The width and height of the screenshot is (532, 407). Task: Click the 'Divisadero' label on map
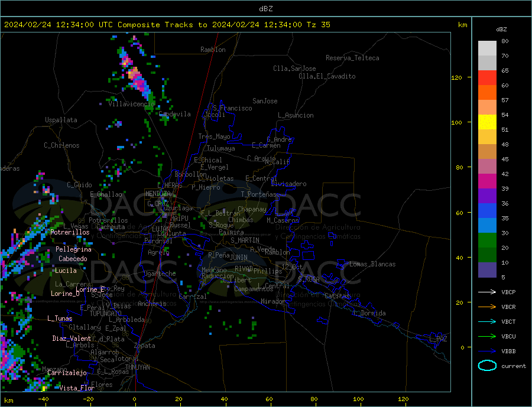pos(288,184)
